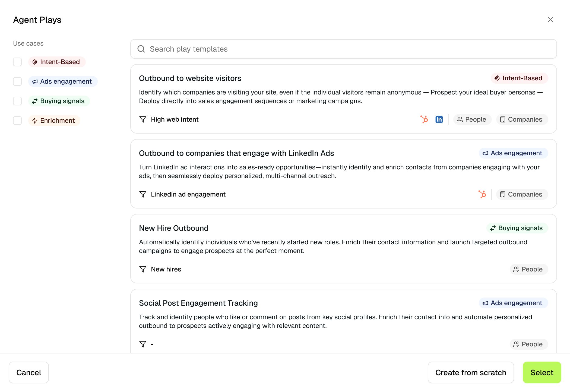The image size is (570, 392).
Task: Click Create from scratch button
Action: [470, 372]
